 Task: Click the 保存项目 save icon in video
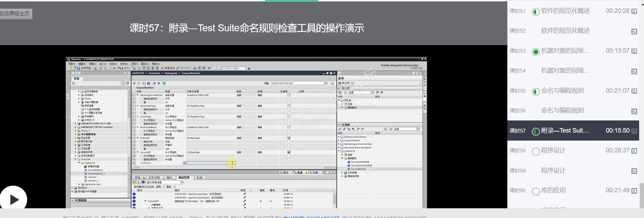point(78,68)
